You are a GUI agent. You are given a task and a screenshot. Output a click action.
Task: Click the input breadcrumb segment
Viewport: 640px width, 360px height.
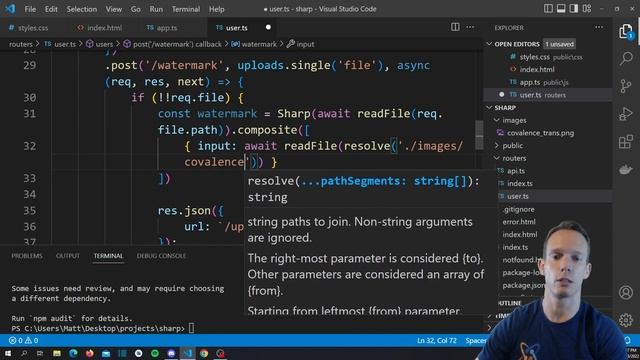point(300,44)
